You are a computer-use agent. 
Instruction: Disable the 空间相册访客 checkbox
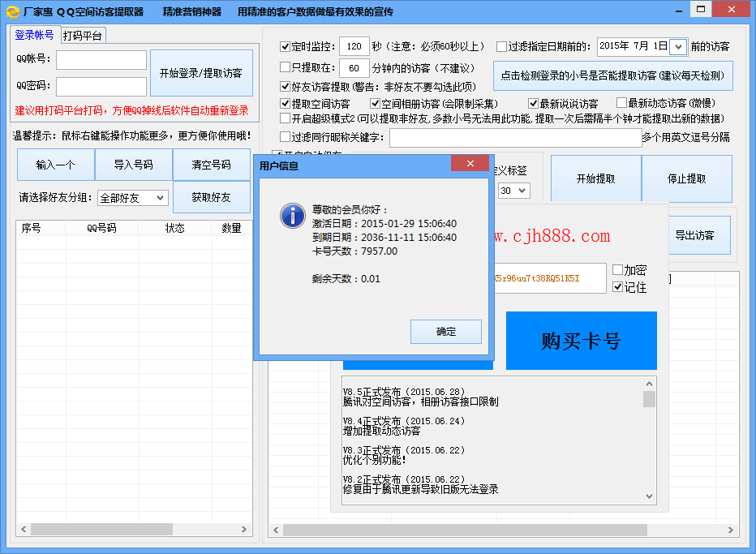tap(374, 102)
